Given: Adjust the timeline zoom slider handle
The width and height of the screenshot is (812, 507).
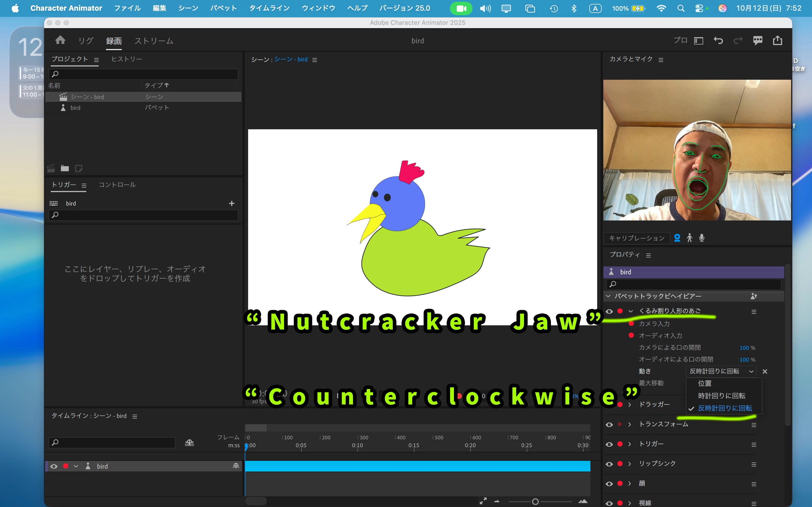Looking at the screenshot, I should coord(535,502).
